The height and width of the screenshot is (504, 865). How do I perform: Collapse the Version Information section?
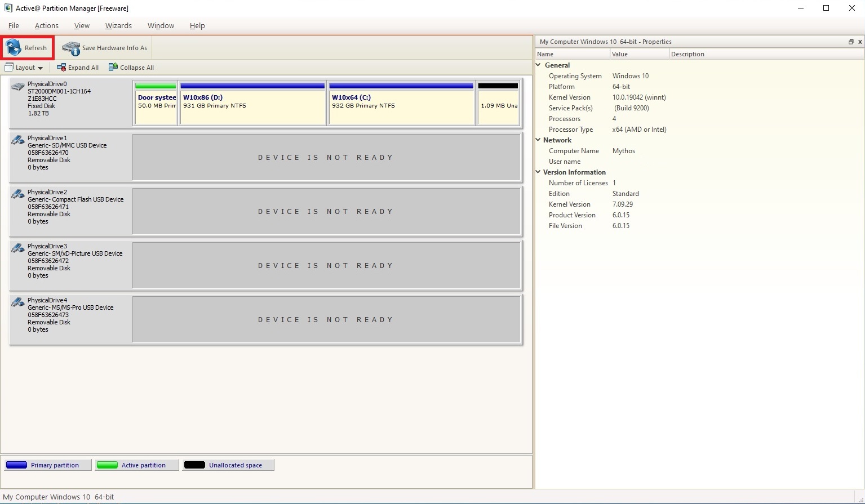pos(538,172)
